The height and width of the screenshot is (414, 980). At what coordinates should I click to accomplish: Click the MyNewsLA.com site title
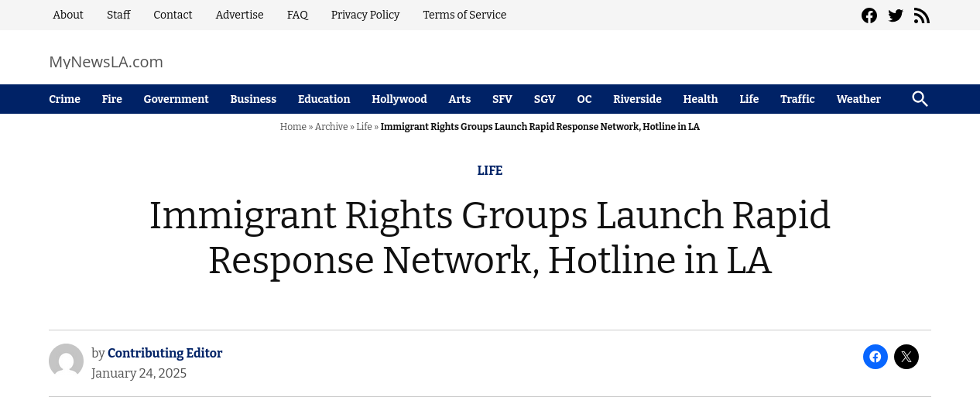pos(106,62)
